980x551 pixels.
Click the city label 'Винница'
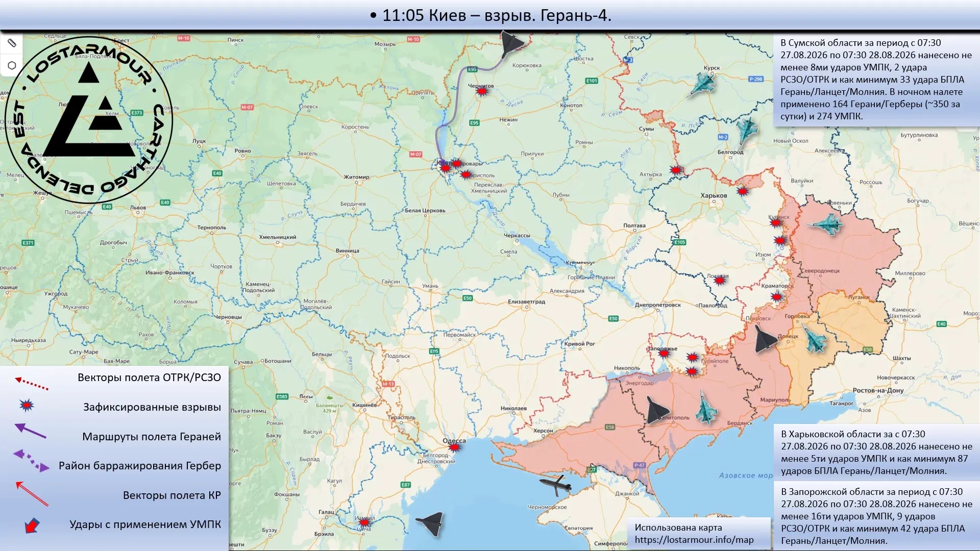click(x=347, y=251)
